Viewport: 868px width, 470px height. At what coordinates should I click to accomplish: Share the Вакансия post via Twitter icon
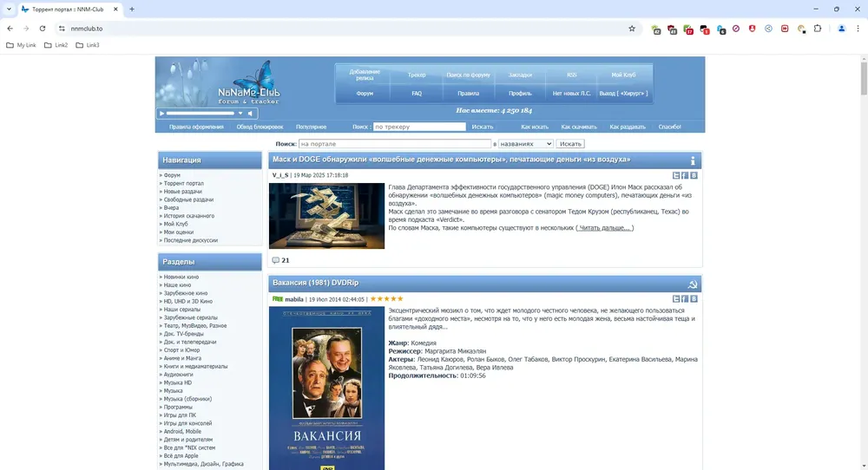click(x=676, y=298)
